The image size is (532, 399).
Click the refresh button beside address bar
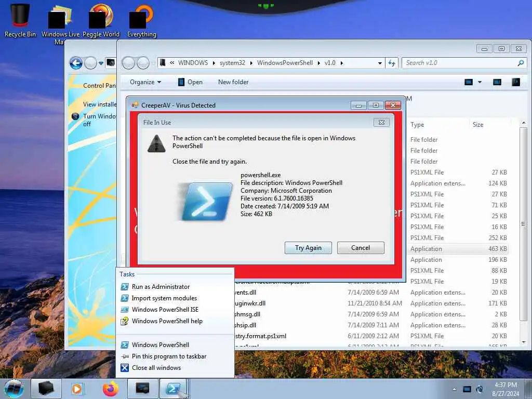(392, 63)
